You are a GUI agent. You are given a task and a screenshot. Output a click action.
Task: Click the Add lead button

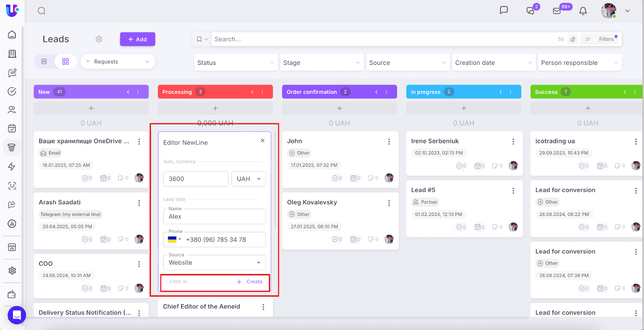tap(137, 39)
